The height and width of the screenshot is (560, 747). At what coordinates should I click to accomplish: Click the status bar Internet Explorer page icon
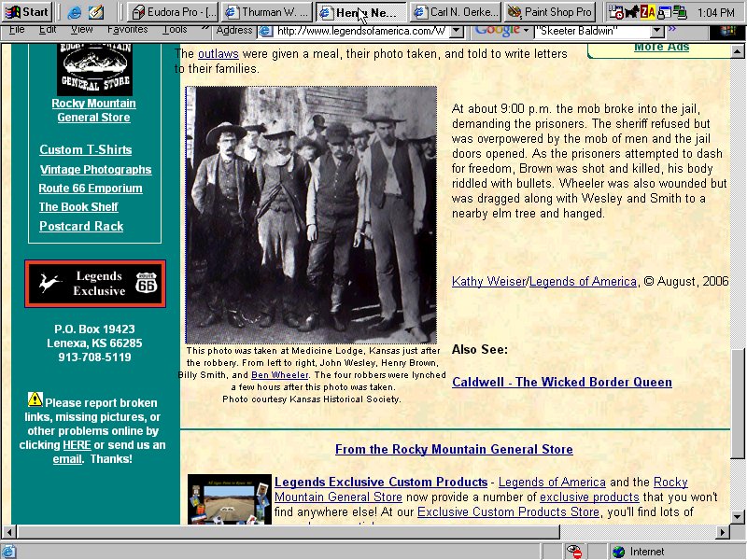pos(9,552)
